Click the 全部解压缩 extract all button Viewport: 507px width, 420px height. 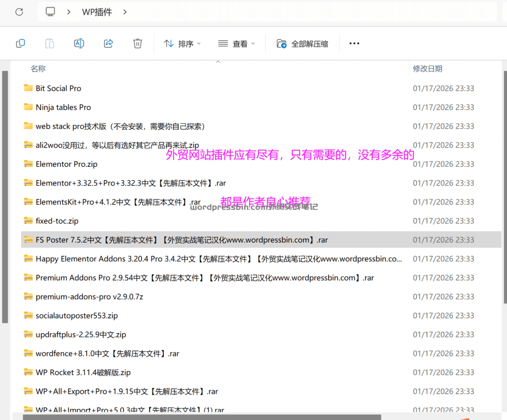tap(303, 43)
